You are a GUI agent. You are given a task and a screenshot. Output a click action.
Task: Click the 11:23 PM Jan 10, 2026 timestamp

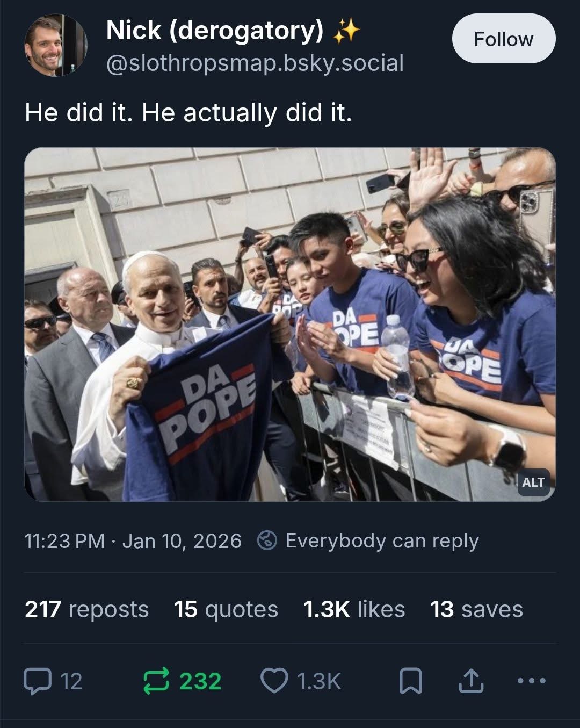[x=133, y=540]
